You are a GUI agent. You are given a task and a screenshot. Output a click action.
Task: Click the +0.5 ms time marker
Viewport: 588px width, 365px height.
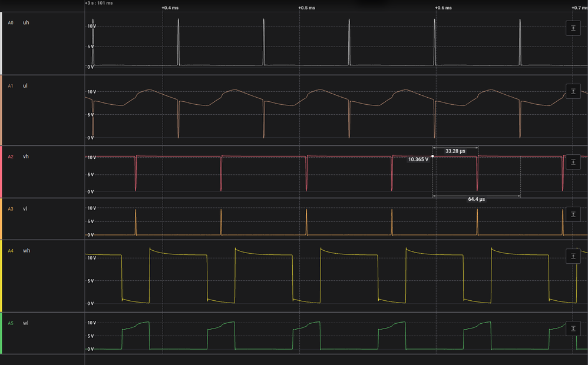click(307, 8)
